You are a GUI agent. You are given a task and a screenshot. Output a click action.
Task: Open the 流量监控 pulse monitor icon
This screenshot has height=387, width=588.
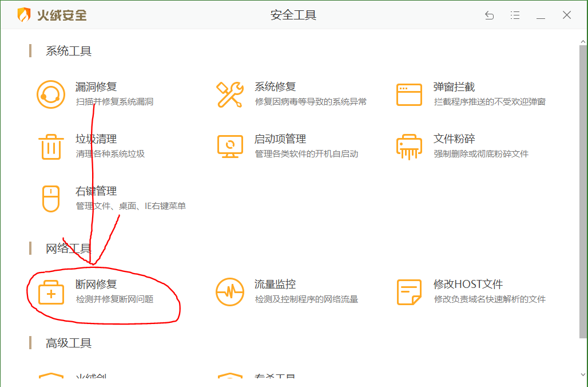[230, 292]
